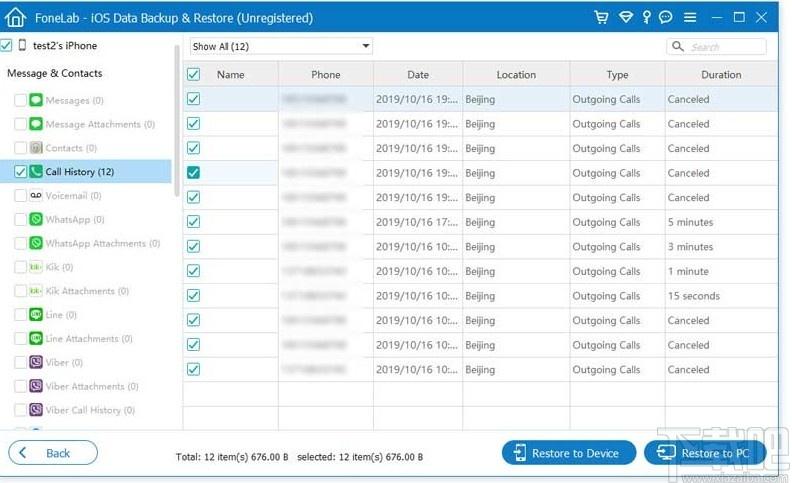Click the Back button
Image resolution: width=792 pixels, height=483 pixels.
[53, 453]
